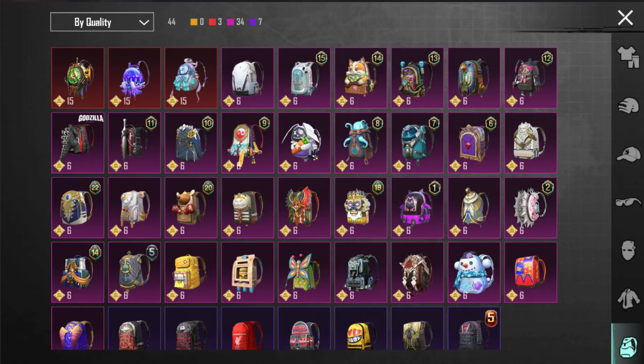Viewport: 644px width, 364px height.
Task: Expand sort options via the chevron arrow
Action: point(144,23)
